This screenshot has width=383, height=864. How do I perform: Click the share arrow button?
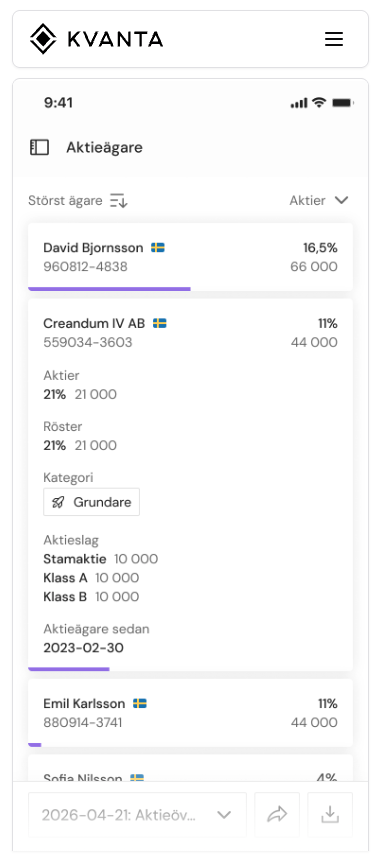pos(277,814)
